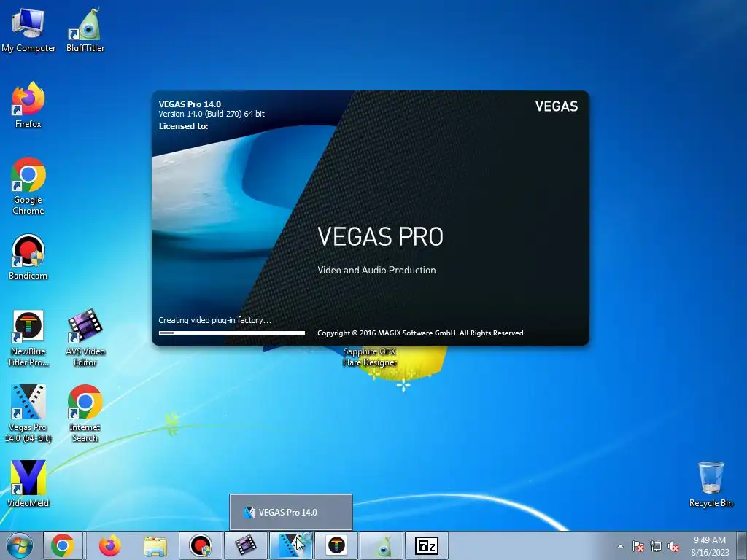Open the Action Center flag icon
Screen dimensions: 747x560
pyautogui.click(x=638, y=546)
